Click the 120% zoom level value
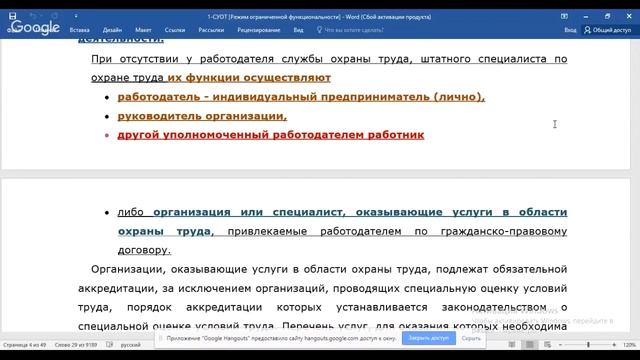Image resolution: width=640 pixels, height=360 pixels. tap(629, 345)
